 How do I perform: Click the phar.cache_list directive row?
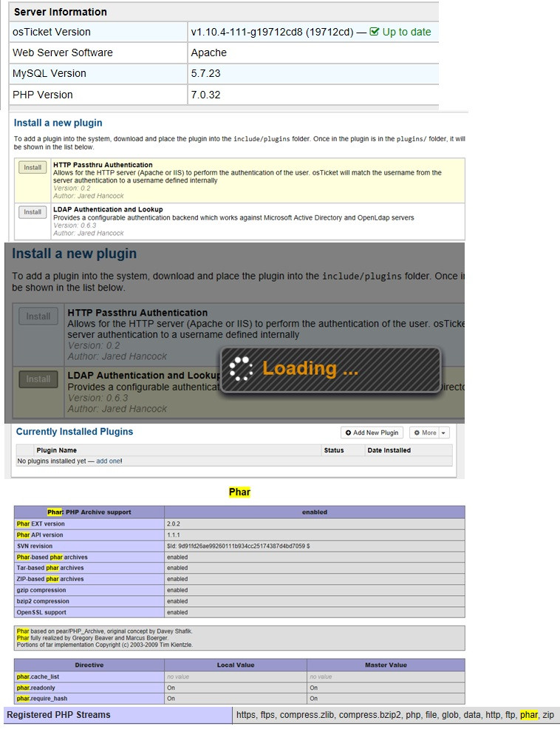click(x=41, y=677)
